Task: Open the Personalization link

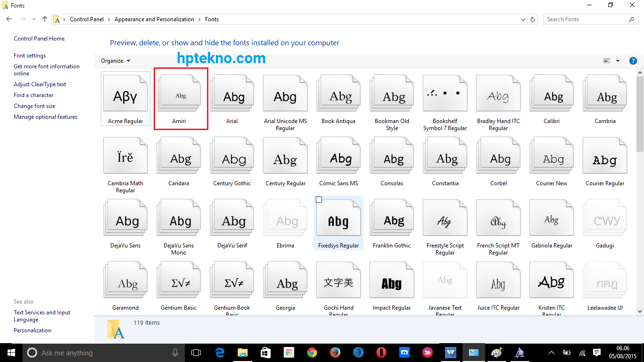Action: (x=33, y=330)
